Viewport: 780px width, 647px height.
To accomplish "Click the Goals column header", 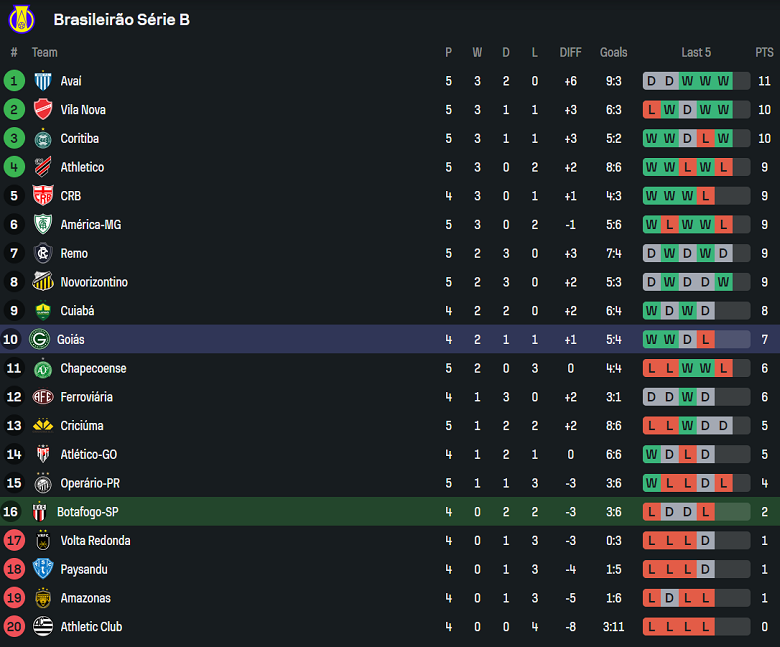I will (x=614, y=52).
